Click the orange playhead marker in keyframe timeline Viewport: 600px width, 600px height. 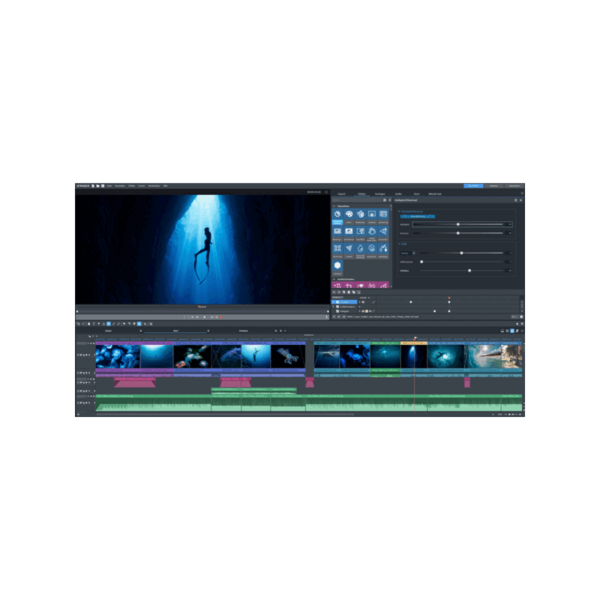(449, 298)
